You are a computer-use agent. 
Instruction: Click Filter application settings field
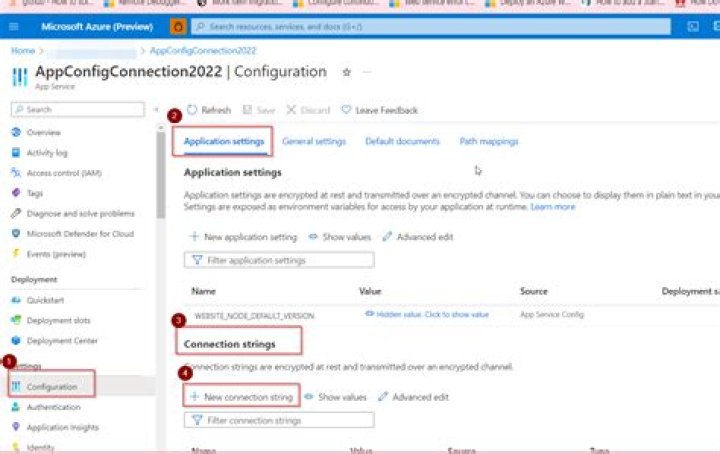(x=279, y=260)
